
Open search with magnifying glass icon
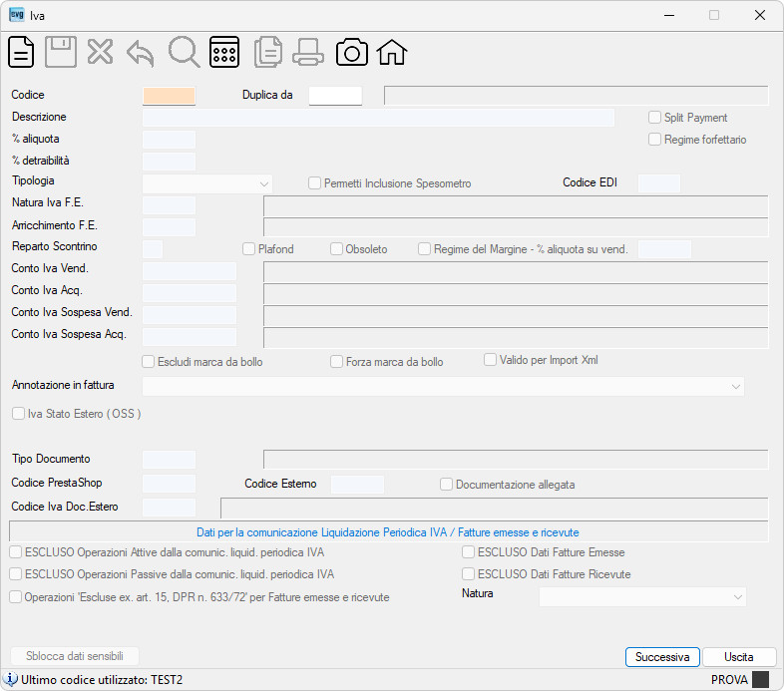(x=184, y=52)
